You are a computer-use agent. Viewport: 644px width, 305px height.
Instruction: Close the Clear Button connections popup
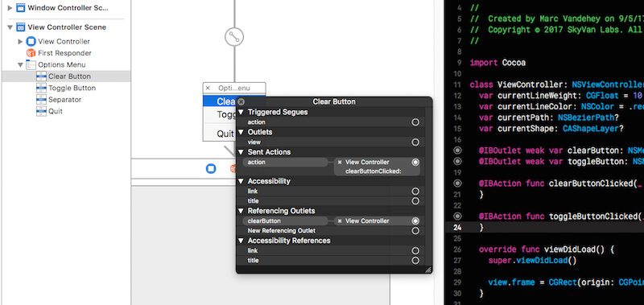pos(241,102)
